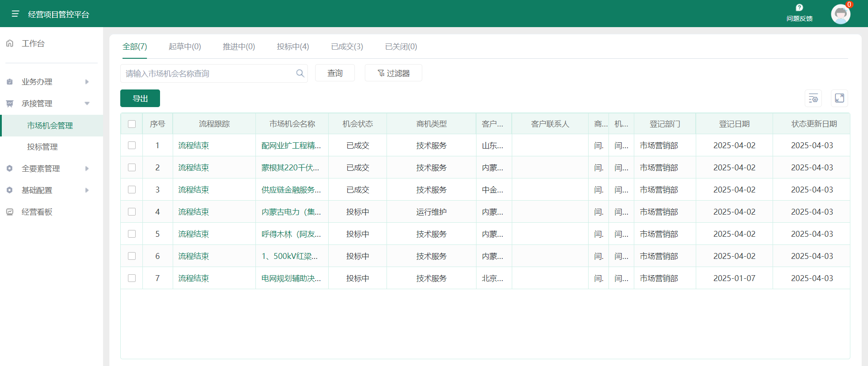The image size is (868, 366).
Task: Open the 过滤器 filter button
Action: pyautogui.click(x=393, y=73)
